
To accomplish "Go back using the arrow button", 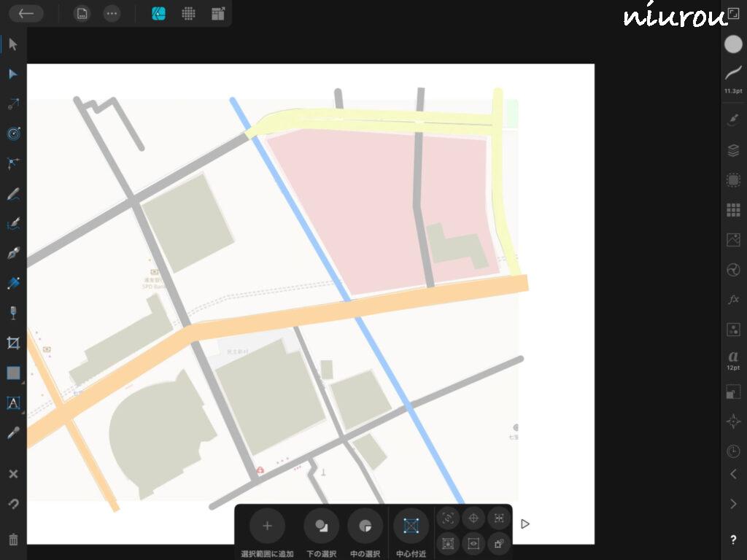I will coord(26,13).
